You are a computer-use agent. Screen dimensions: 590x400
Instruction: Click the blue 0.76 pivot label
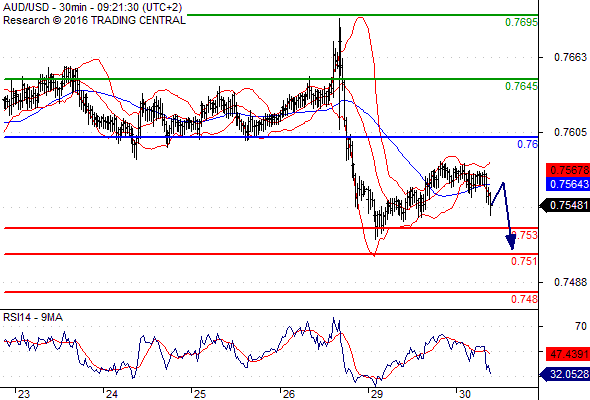528,144
